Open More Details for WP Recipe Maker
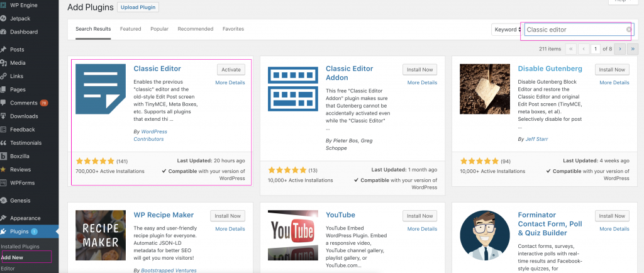Screen dimensions: 644x273 230,229
